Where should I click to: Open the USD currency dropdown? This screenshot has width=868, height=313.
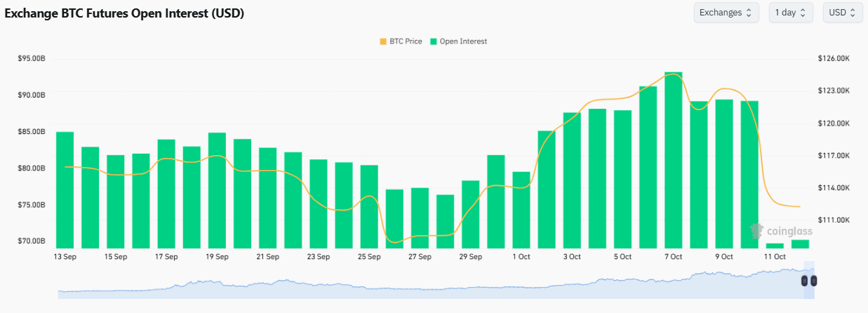coord(843,13)
